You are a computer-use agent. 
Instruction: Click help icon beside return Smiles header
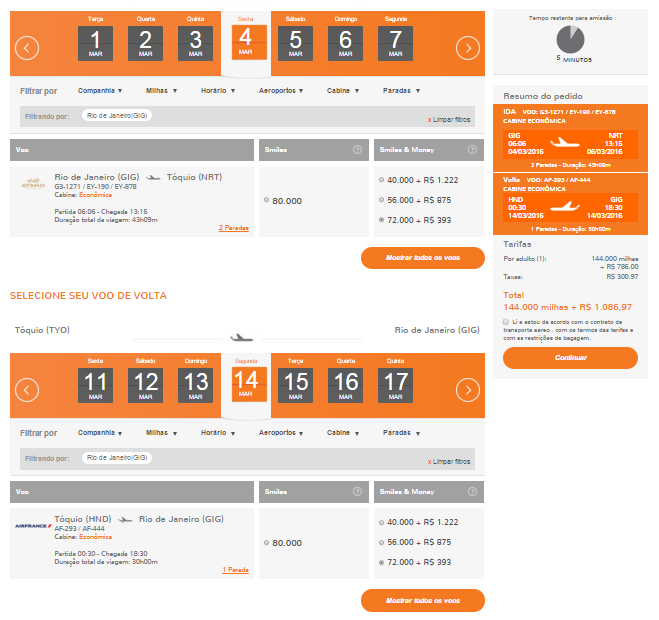pos(357,492)
